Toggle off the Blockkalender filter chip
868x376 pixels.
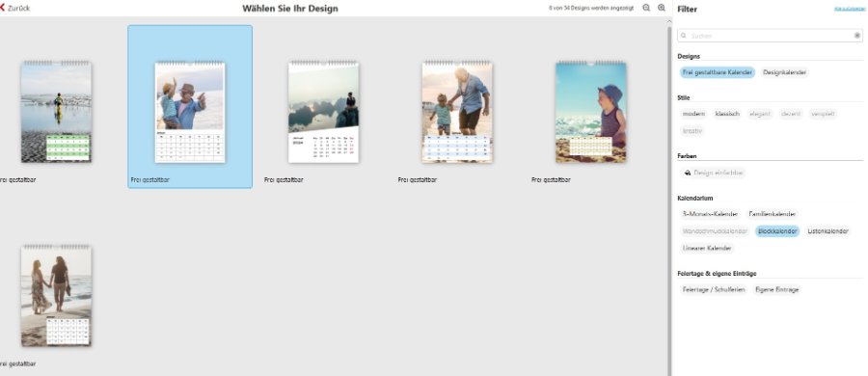click(x=777, y=231)
